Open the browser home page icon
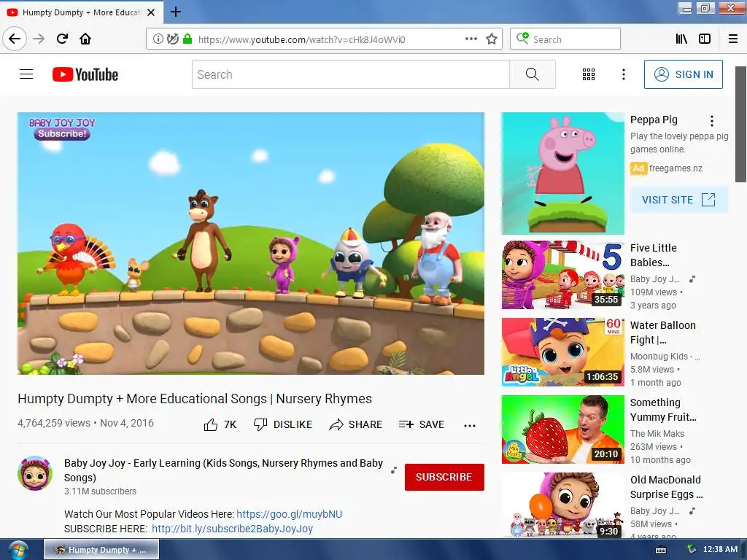Viewport: 747px width, 560px height. pos(85,39)
